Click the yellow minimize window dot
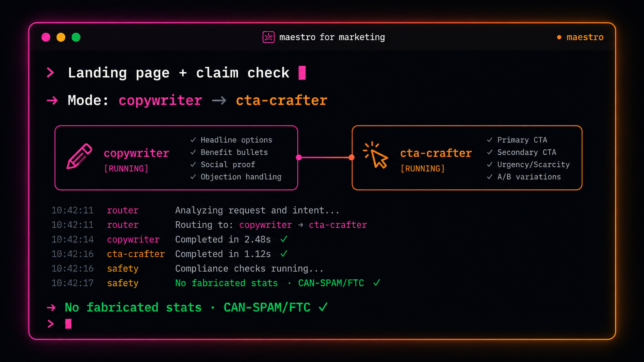 (x=61, y=37)
